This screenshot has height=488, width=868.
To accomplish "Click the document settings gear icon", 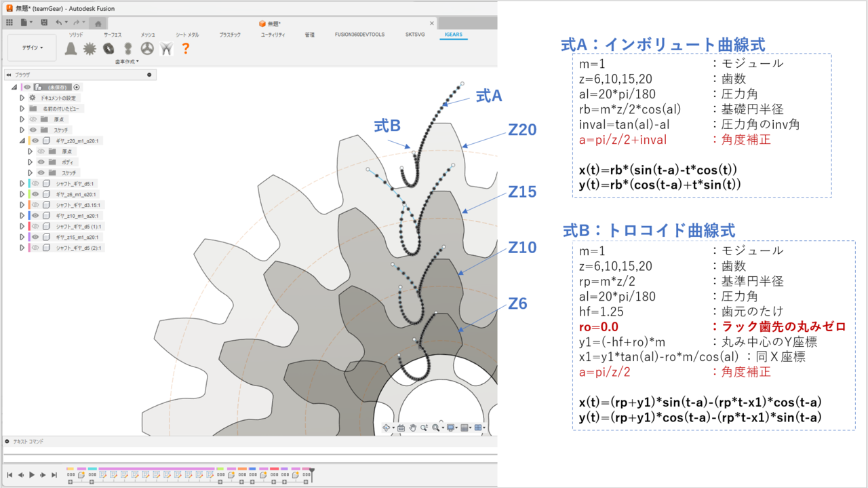I will click(x=32, y=98).
